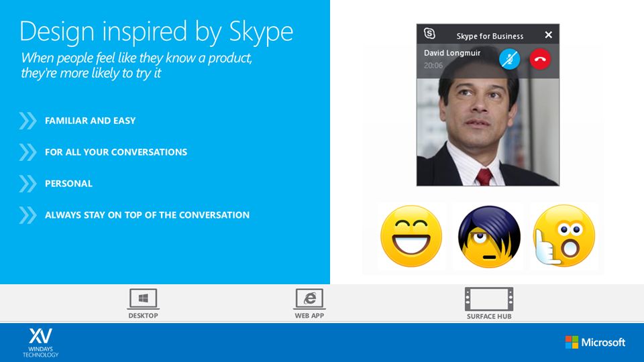Click the SURFACE HUB label

pyautogui.click(x=489, y=316)
